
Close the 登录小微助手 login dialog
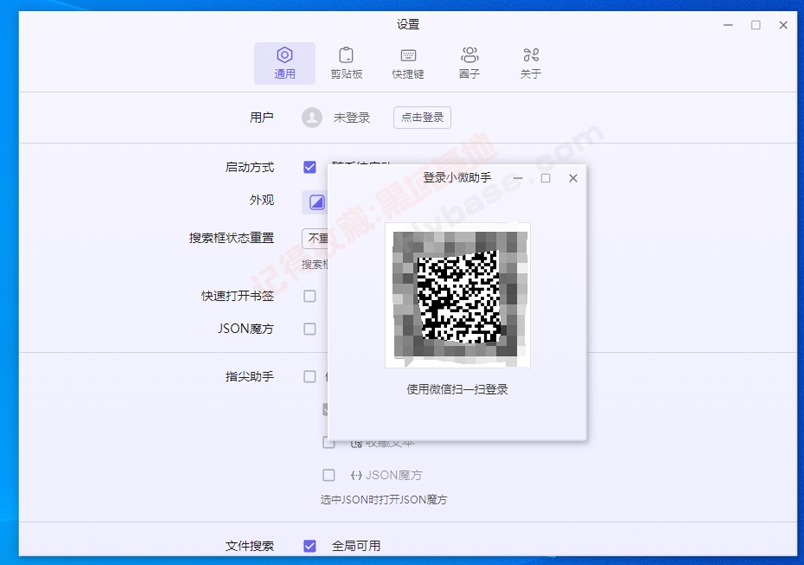pos(573,178)
